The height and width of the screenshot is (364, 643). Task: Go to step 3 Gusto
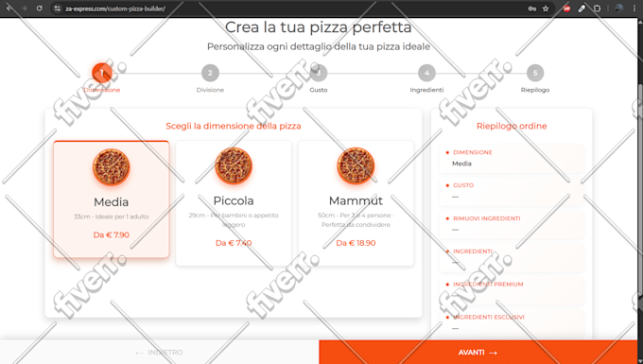click(x=319, y=73)
